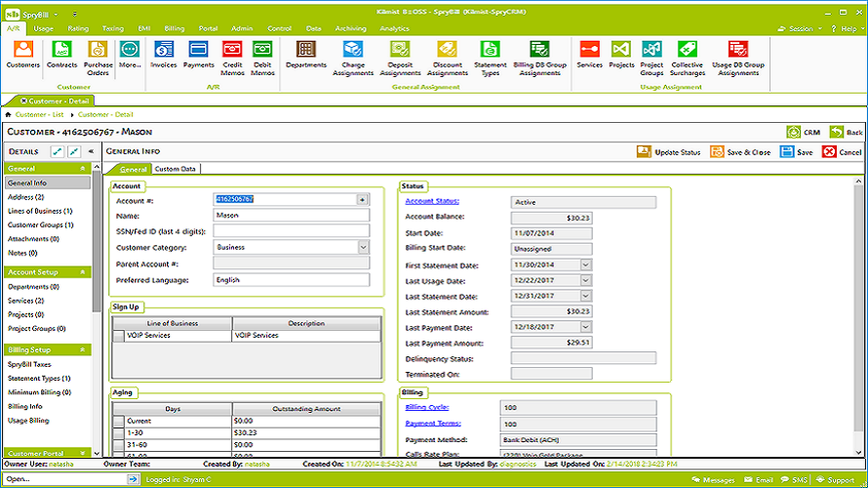Image resolution: width=868 pixels, height=488 pixels.
Task: Follow the Account Status link
Action: [432, 201]
